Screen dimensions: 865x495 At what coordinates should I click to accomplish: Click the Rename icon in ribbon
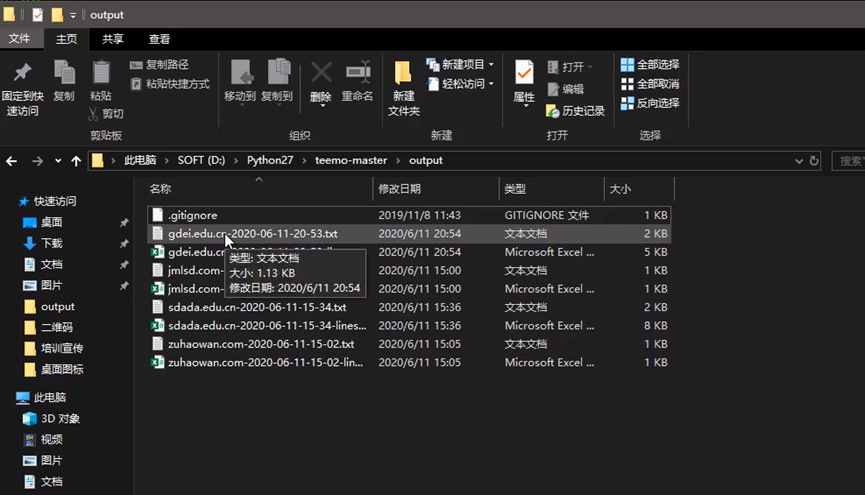357,74
